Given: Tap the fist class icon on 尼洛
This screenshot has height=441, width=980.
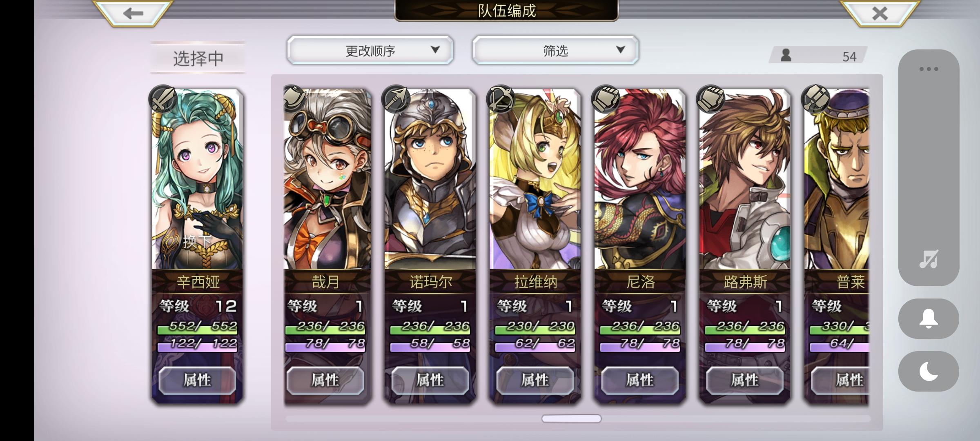Looking at the screenshot, I should pyautogui.click(x=606, y=99).
